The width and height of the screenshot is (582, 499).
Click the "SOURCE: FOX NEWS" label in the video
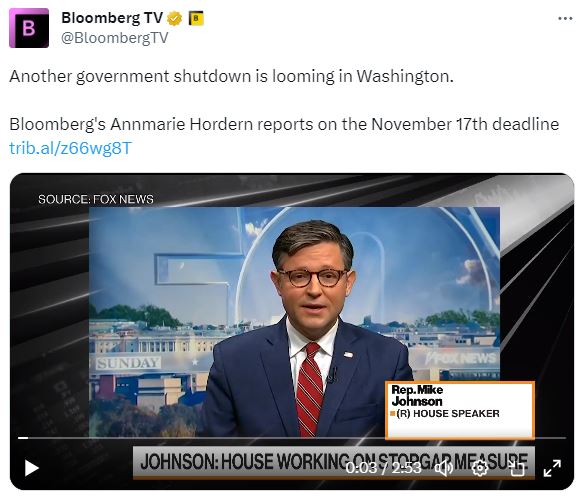click(x=96, y=199)
